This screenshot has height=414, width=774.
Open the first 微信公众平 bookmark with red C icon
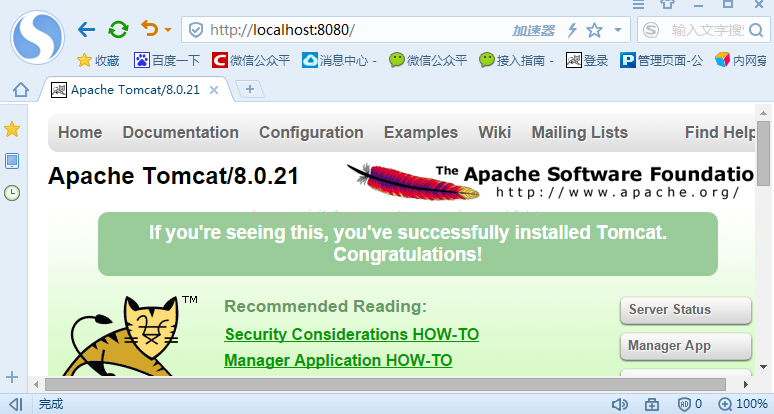[251, 60]
